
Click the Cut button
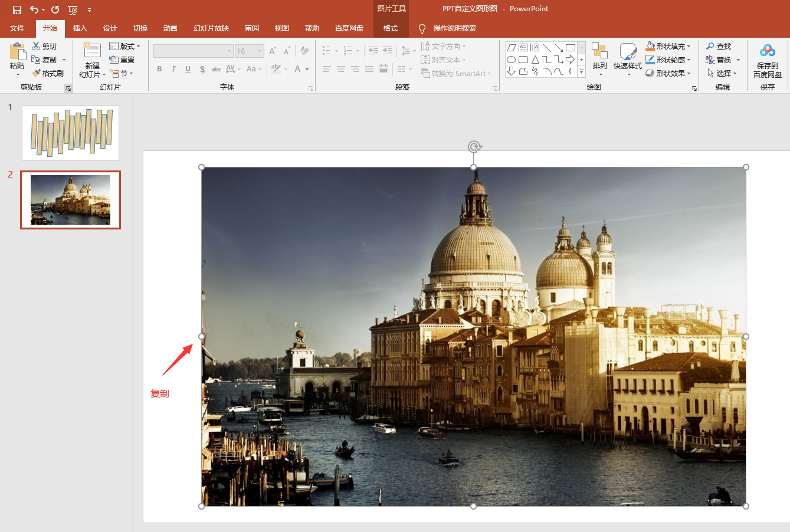[45, 46]
